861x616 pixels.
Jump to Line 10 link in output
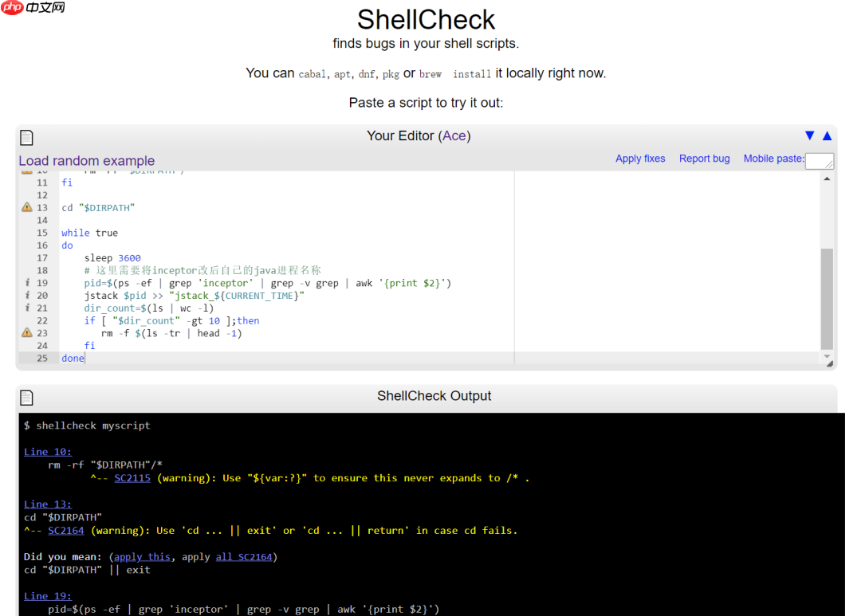[48, 452]
